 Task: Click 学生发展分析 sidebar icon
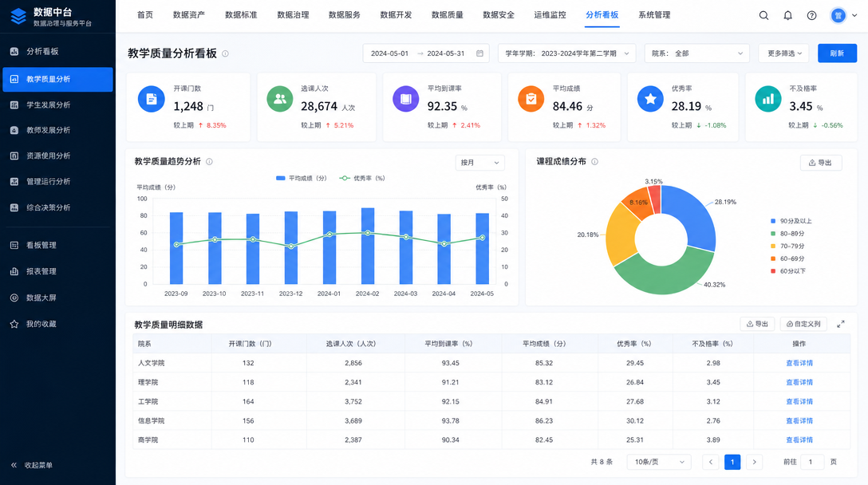(14, 104)
